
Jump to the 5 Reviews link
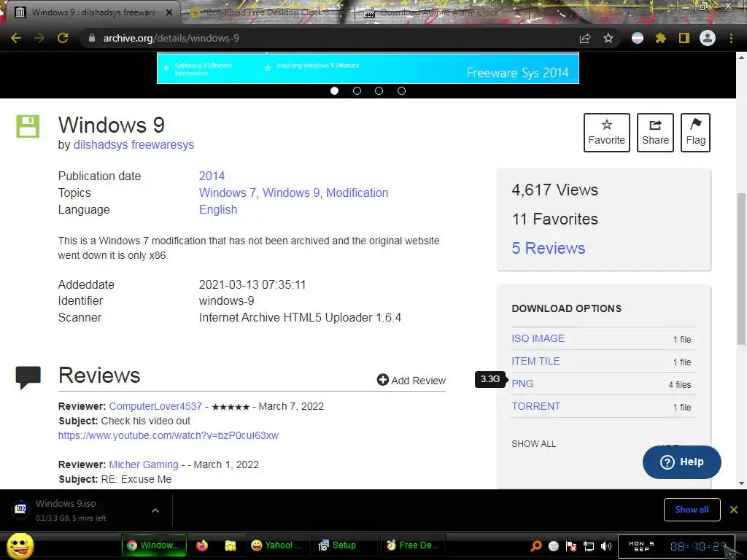point(549,248)
